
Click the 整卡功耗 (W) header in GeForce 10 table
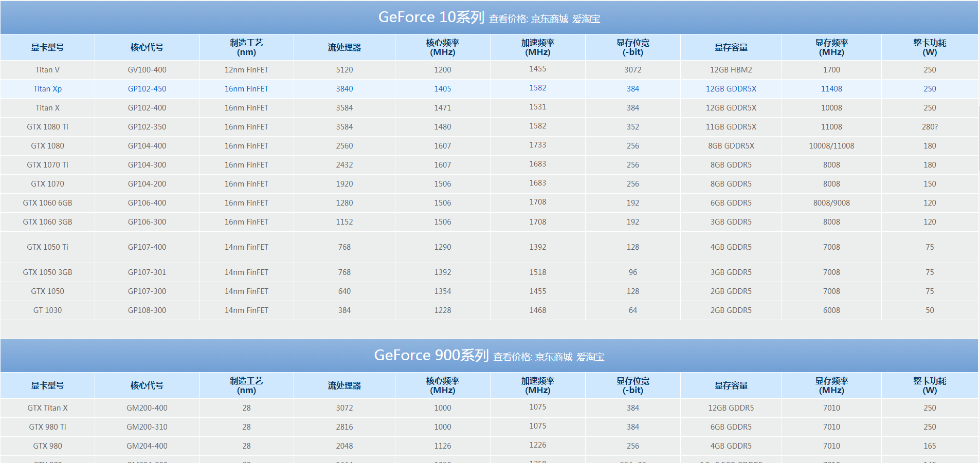pyautogui.click(x=930, y=47)
